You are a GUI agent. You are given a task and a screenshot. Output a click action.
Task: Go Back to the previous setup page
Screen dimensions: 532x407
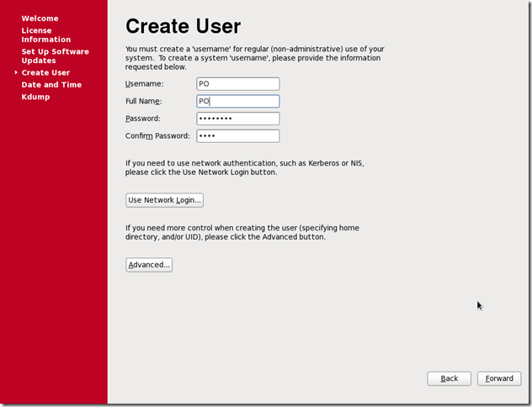point(450,378)
